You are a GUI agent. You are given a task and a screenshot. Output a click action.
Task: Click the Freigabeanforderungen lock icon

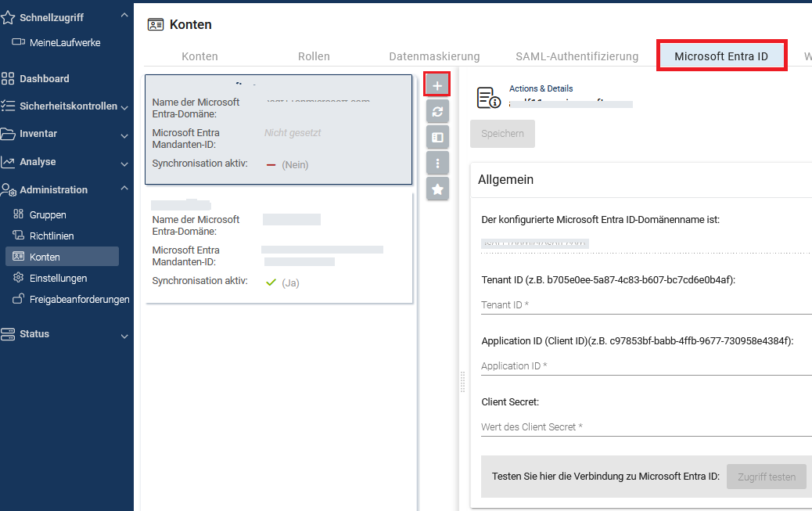click(x=19, y=299)
